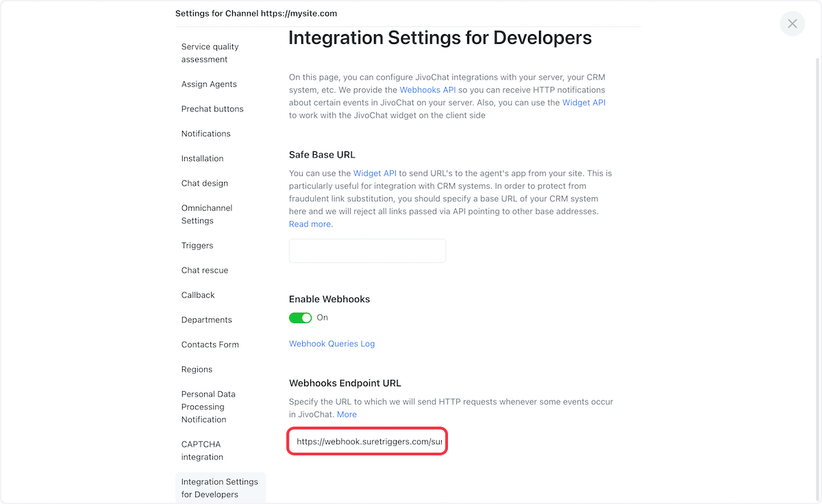The height and width of the screenshot is (504, 822).
Task: Click the More link for webhooks endpoint
Action: [347, 414]
